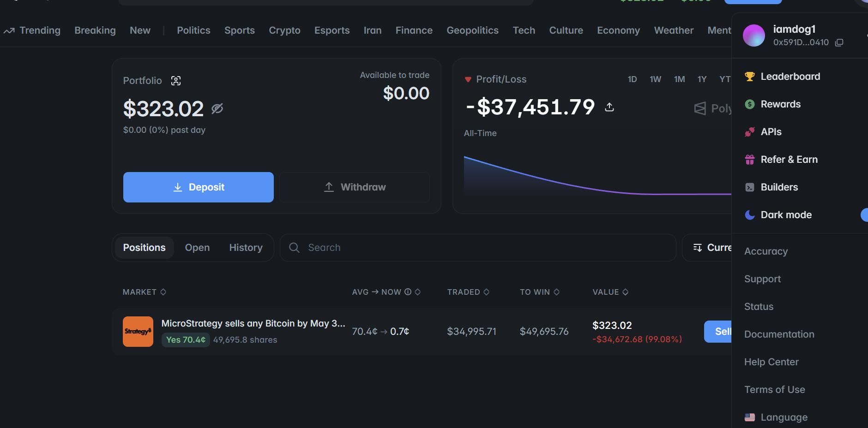The image size is (868, 428).
Task: Hide the portfolio balance with the eye icon
Action: tap(217, 108)
